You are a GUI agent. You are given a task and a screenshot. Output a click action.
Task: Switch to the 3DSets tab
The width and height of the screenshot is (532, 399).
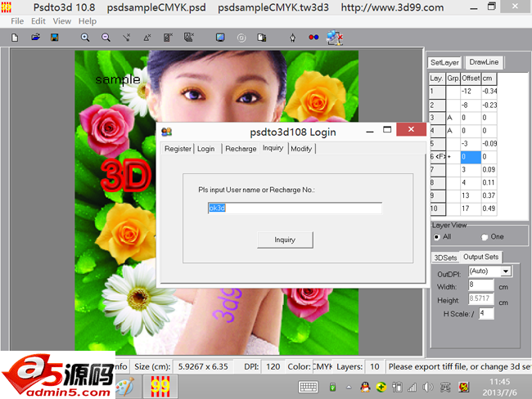click(x=444, y=257)
